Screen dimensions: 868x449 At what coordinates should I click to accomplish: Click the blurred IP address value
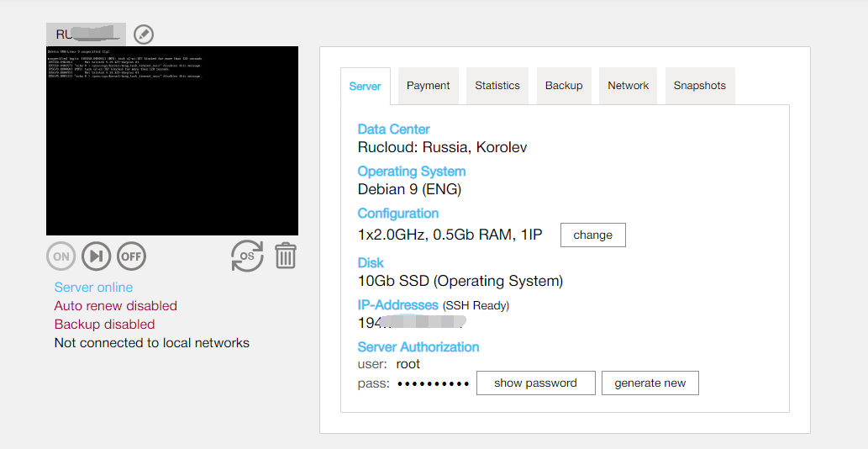coord(412,322)
